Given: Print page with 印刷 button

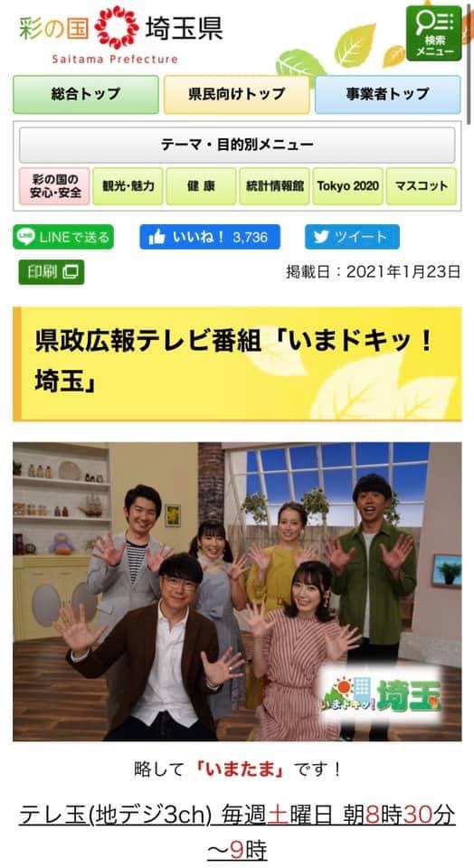Looking at the screenshot, I should pyautogui.click(x=52, y=272).
